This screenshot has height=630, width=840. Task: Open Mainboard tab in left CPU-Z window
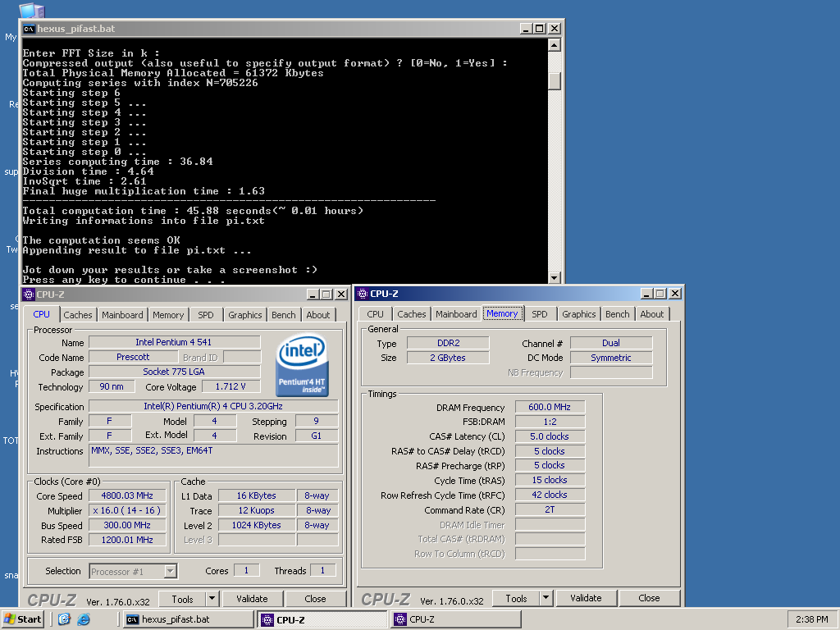tap(123, 315)
